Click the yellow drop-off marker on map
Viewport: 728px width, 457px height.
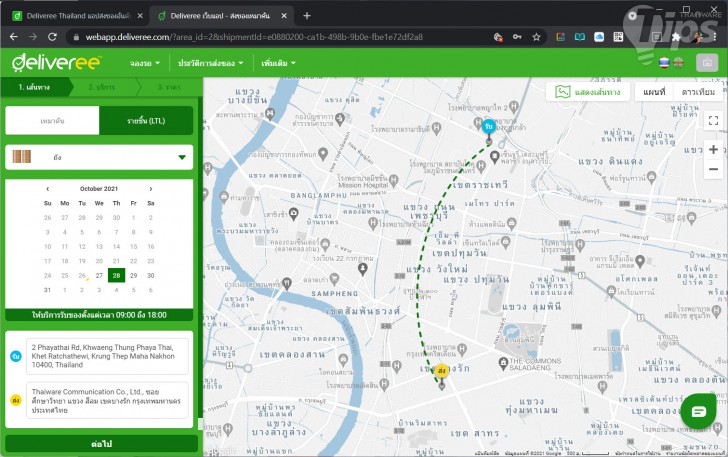442,371
